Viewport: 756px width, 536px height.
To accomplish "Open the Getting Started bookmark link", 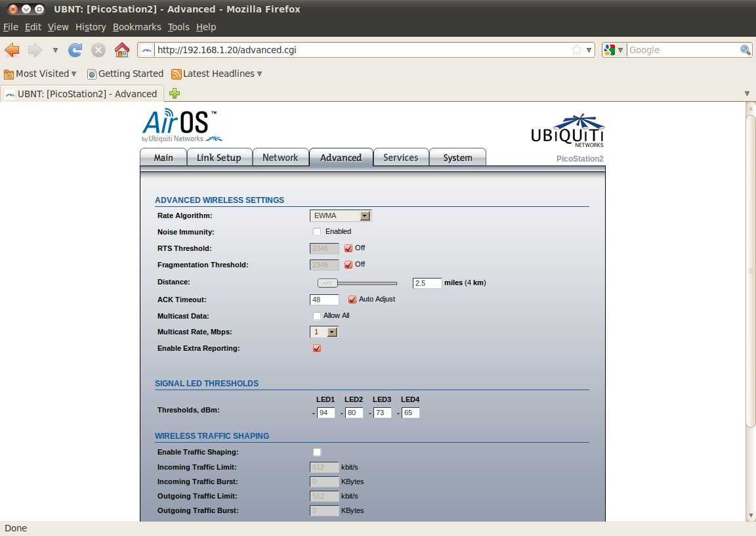I will click(x=125, y=74).
